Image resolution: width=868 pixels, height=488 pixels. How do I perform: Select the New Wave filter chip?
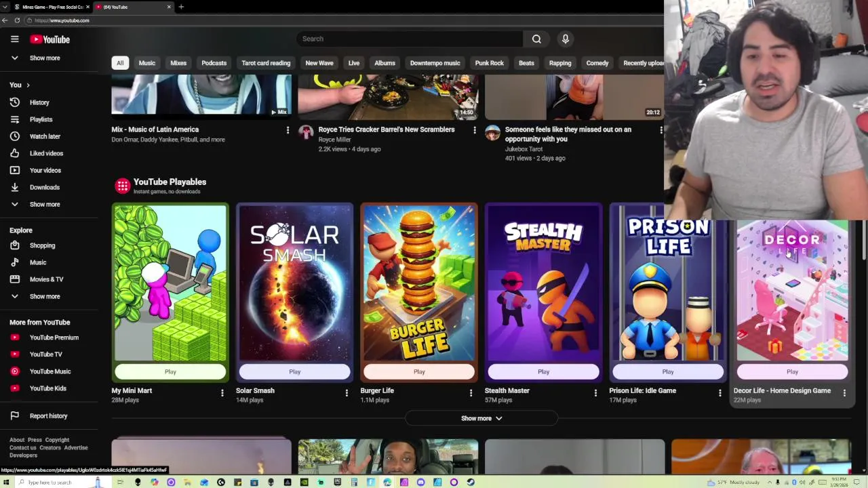tap(319, 63)
